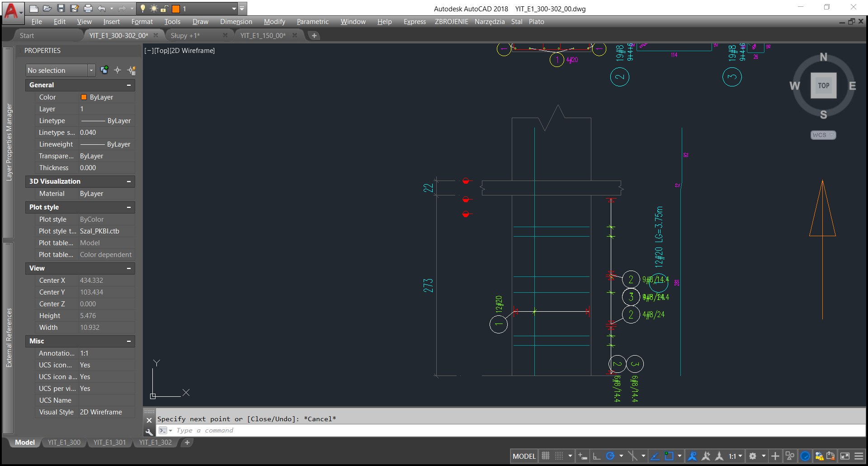
Task: Expand the No selection object type dropdown
Action: [91, 70]
